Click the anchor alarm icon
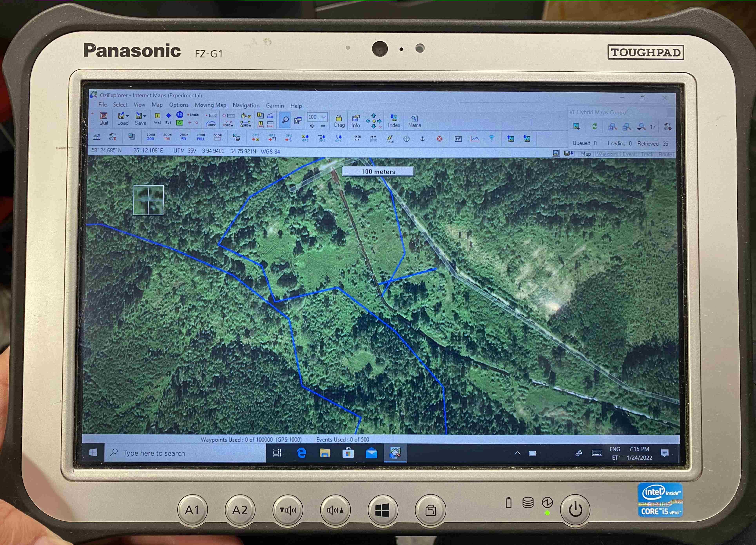 tap(422, 139)
